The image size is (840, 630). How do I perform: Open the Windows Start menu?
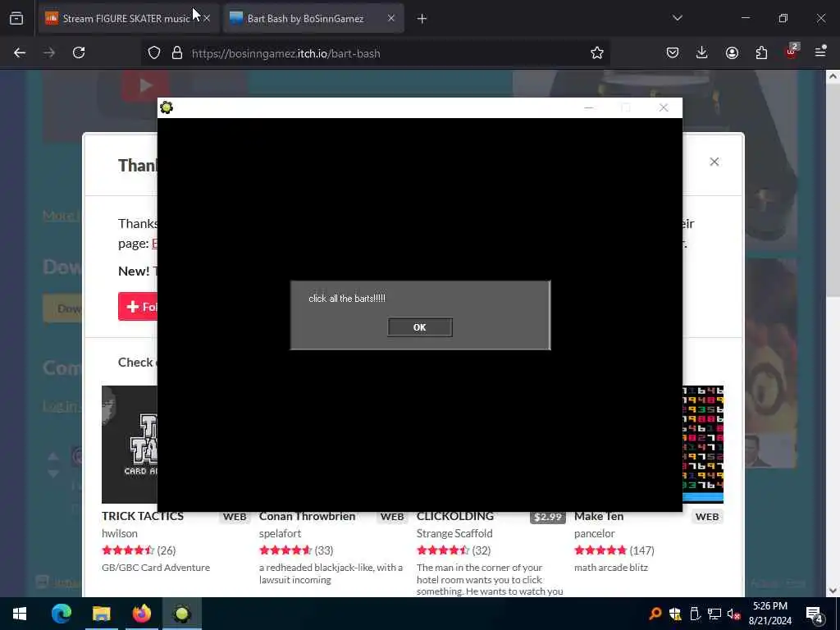[x=20, y=614]
